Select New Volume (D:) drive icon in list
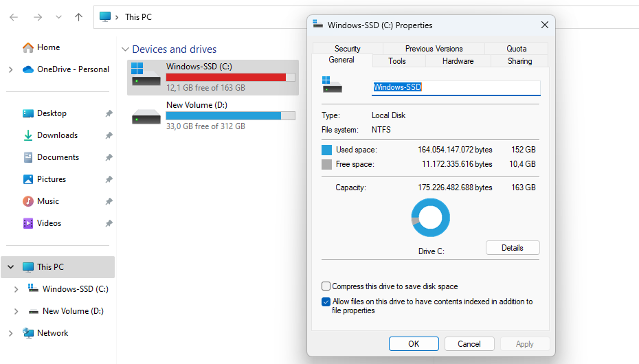The width and height of the screenshot is (639, 364). 146,117
